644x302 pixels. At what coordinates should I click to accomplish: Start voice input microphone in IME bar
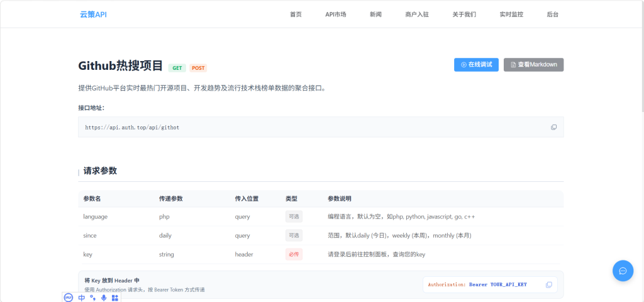[x=104, y=298]
